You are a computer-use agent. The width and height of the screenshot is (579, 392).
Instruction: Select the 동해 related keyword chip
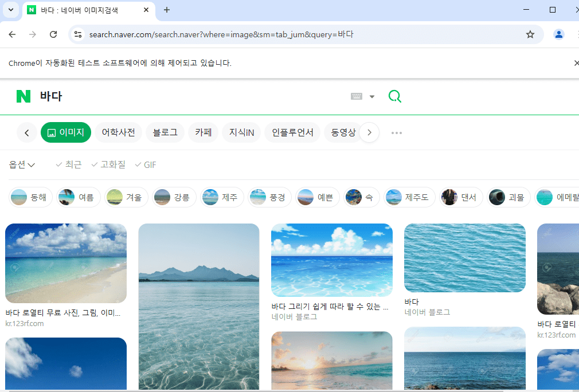click(30, 198)
